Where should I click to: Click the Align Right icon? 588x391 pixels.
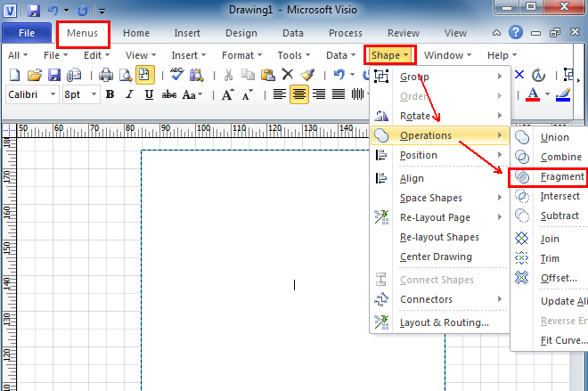click(319, 94)
